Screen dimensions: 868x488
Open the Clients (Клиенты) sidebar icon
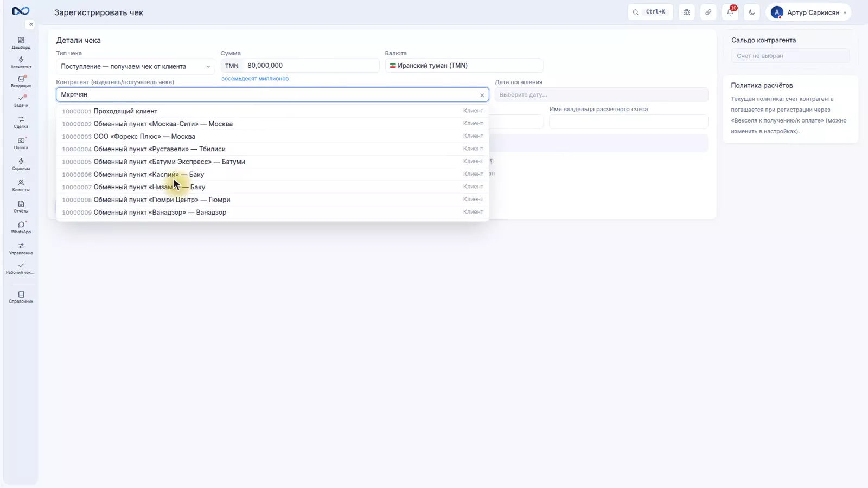[x=21, y=185]
